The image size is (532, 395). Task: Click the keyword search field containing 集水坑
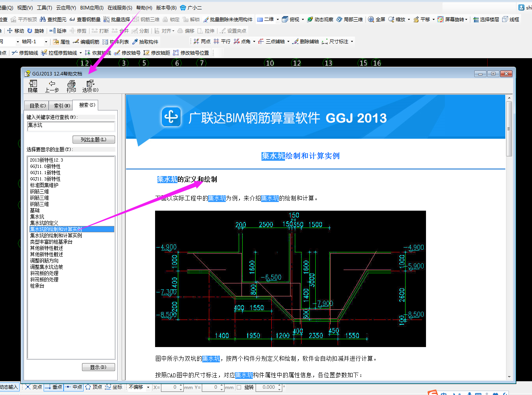pos(71,126)
